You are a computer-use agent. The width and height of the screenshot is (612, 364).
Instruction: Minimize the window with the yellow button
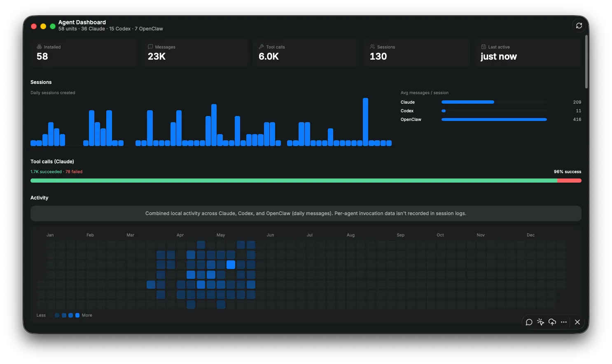pyautogui.click(x=43, y=26)
